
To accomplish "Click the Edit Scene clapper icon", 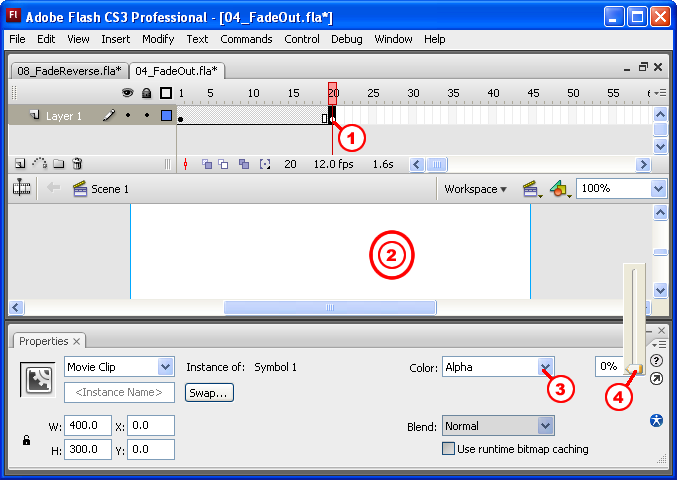I will click(x=532, y=189).
